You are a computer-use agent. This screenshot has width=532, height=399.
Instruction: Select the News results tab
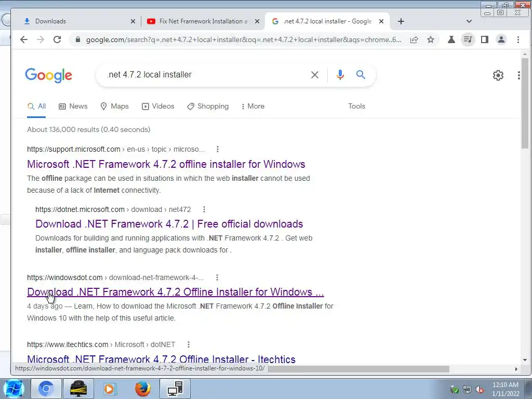pos(73,106)
